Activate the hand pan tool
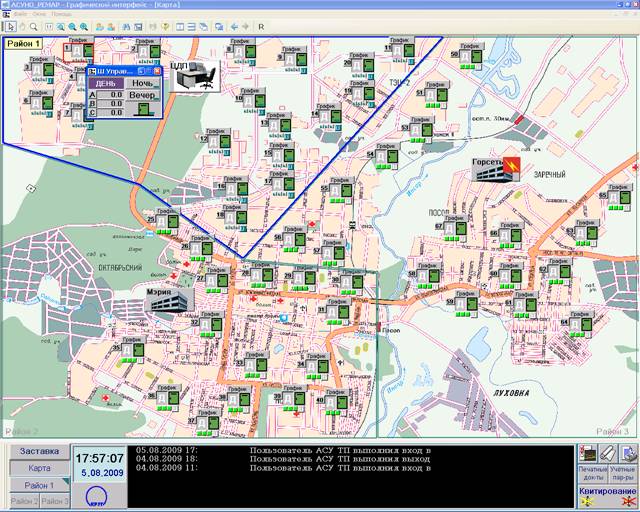The image size is (640, 512). pos(22,27)
